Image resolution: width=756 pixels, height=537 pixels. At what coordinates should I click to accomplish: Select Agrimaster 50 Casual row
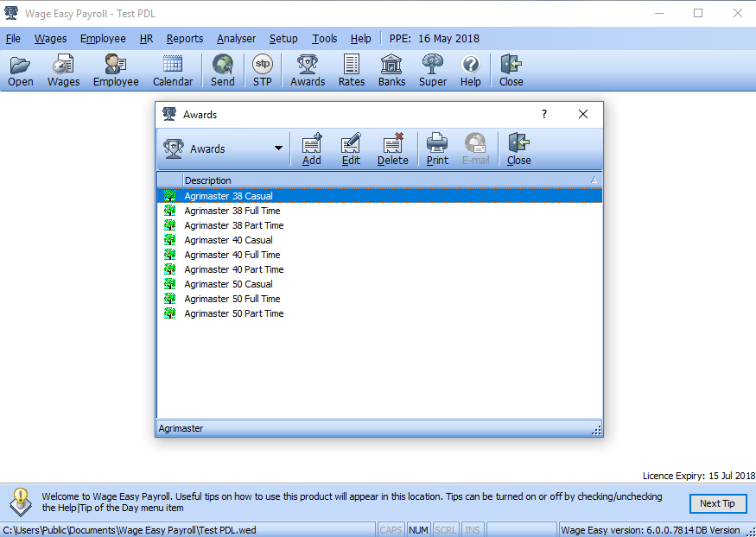point(379,284)
